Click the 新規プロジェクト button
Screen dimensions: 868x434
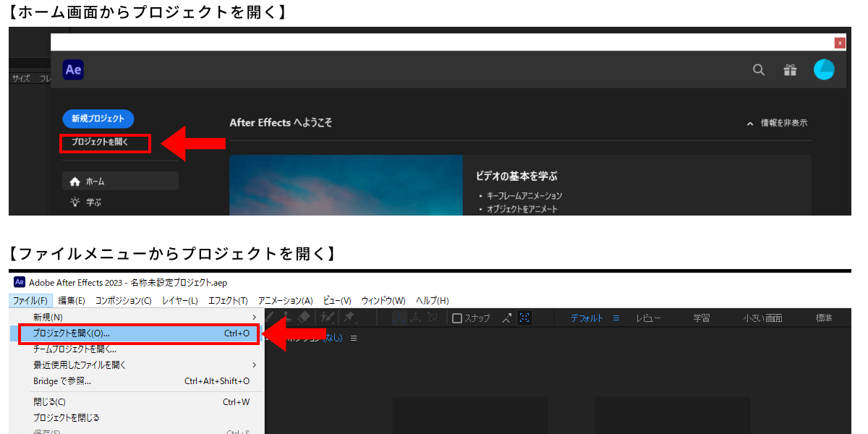(98, 119)
